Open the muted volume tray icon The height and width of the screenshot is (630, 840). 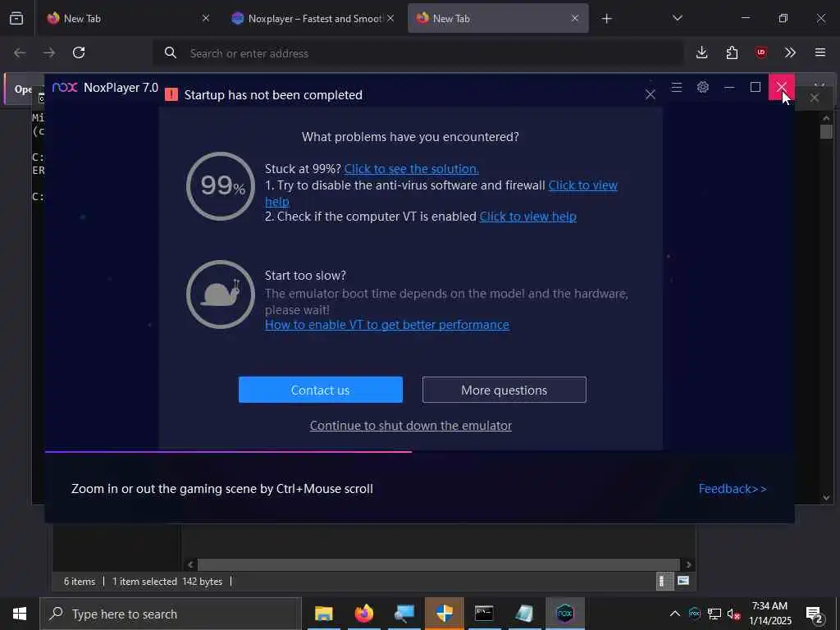[x=733, y=614]
